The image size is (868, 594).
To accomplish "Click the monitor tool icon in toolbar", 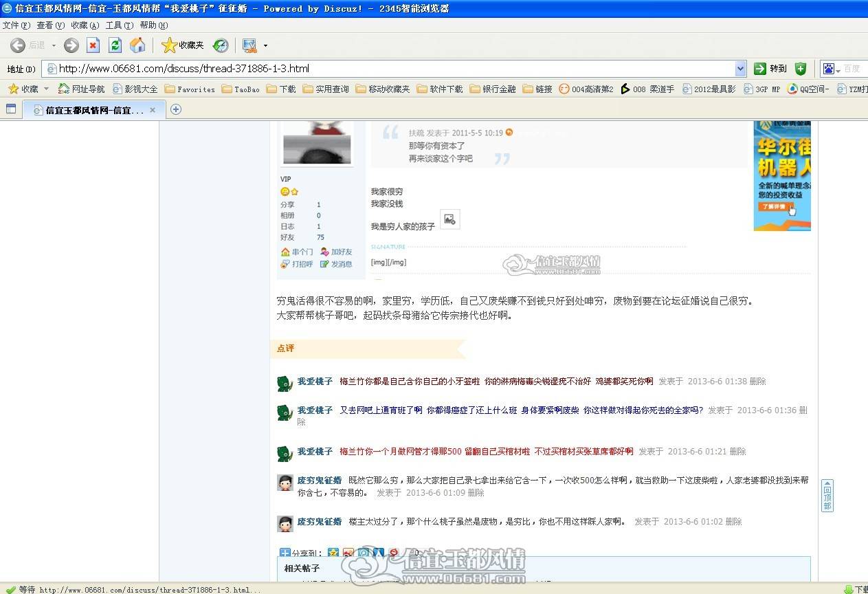I will [249, 45].
